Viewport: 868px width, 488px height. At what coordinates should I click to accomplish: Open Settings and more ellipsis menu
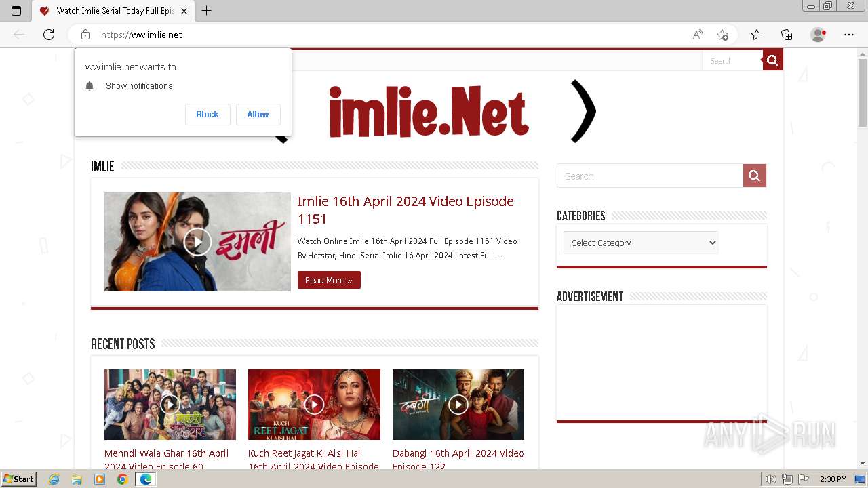coord(849,35)
